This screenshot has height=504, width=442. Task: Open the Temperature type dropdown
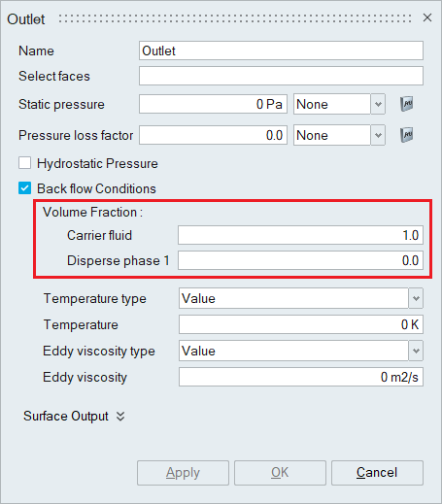[x=301, y=298]
